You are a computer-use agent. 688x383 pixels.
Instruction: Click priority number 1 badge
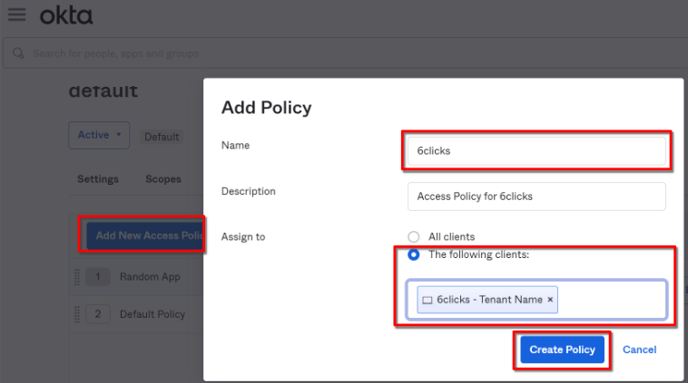tap(98, 277)
